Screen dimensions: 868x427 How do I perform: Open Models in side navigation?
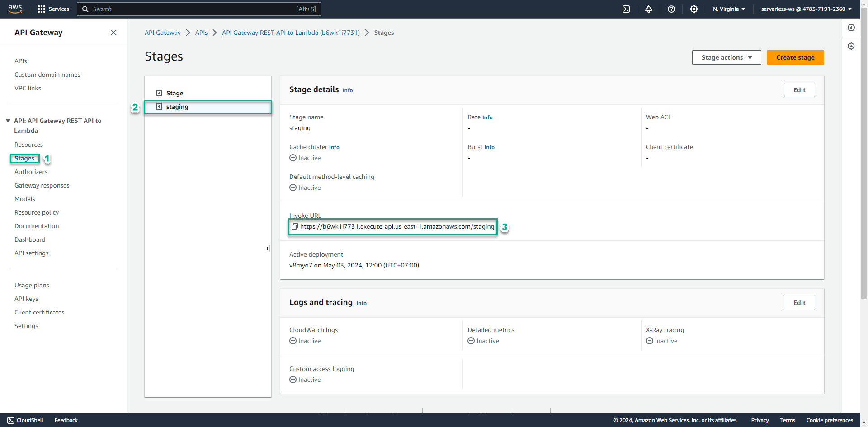click(x=25, y=199)
